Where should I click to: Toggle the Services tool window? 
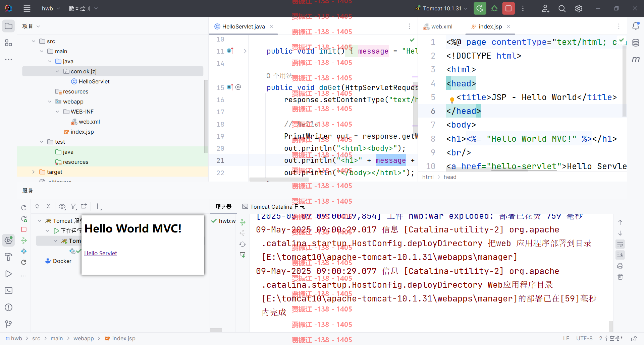[8, 240]
